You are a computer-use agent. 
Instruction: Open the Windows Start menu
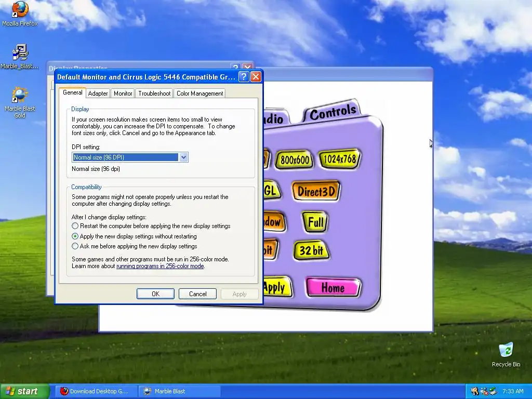tap(24, 391)
